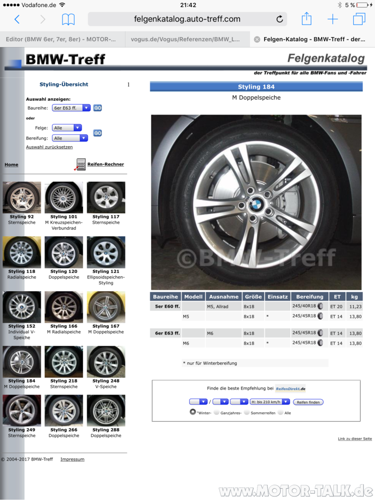Screen dimensions: 375x500
Task: Click the Reifen finden button
Action: tap(308, 402)
